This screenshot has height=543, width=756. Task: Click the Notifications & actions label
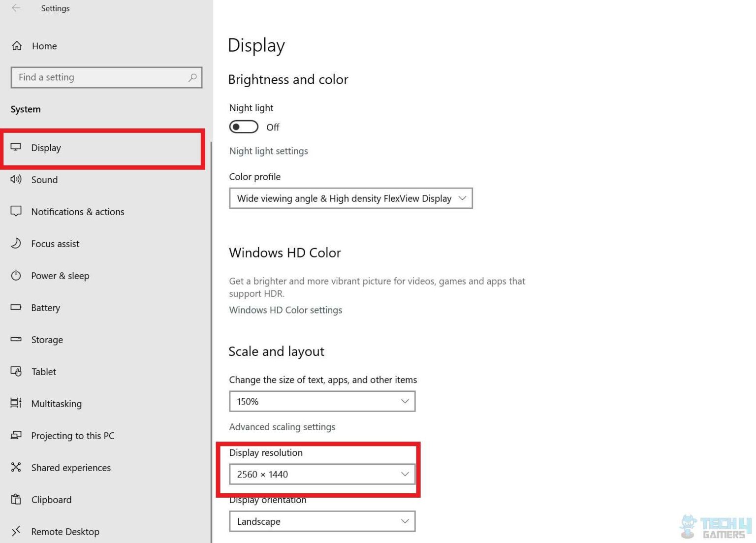click(78, 212)
